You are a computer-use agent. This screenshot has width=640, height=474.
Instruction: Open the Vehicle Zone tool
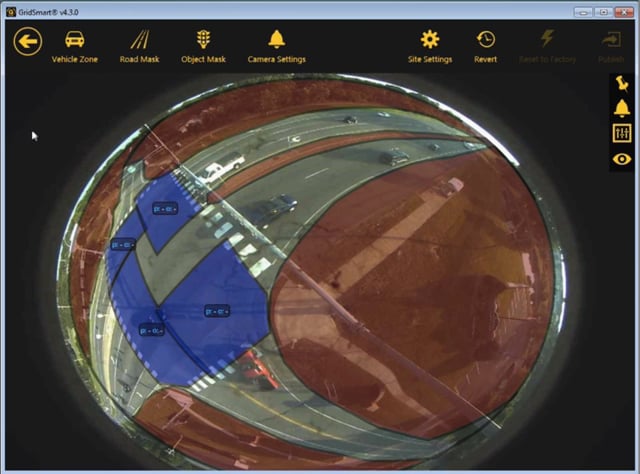point(75,47)
